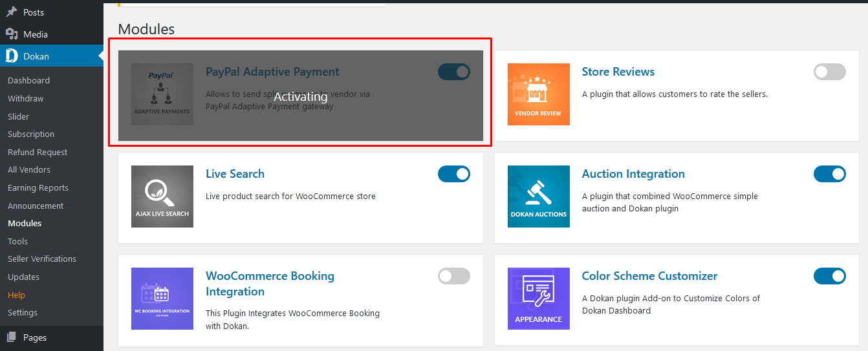Toggle the PayPal Adaptive Payment switch
The image size is (868, 351).
point(454,72)
